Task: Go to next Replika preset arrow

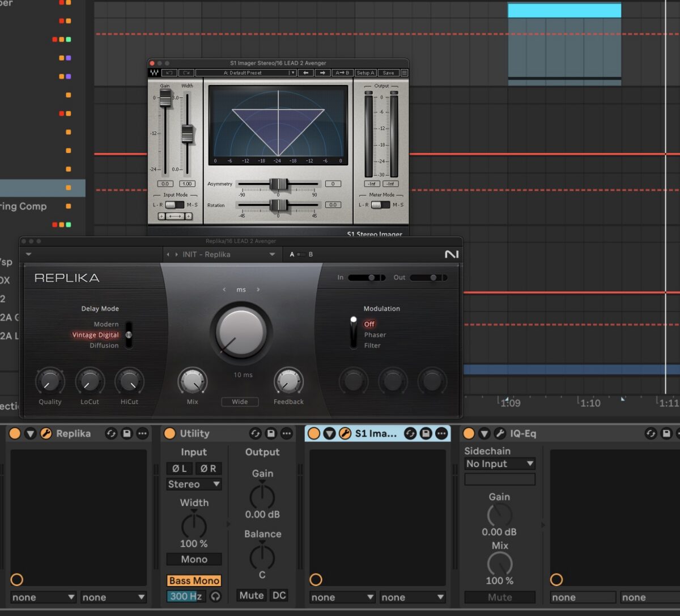Action: coord(176,254)
